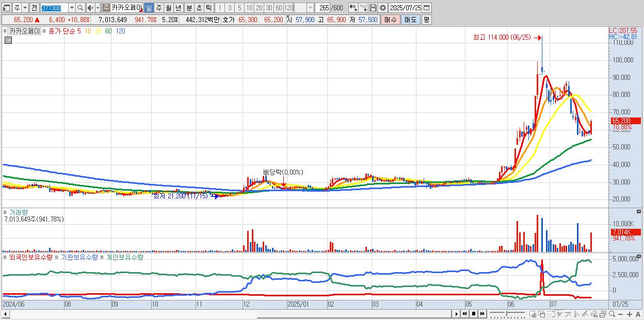644x320 pixels.
Task: Click the chart zoom magnifier icon
Action: pyautogui.click(x=612, y=314)
